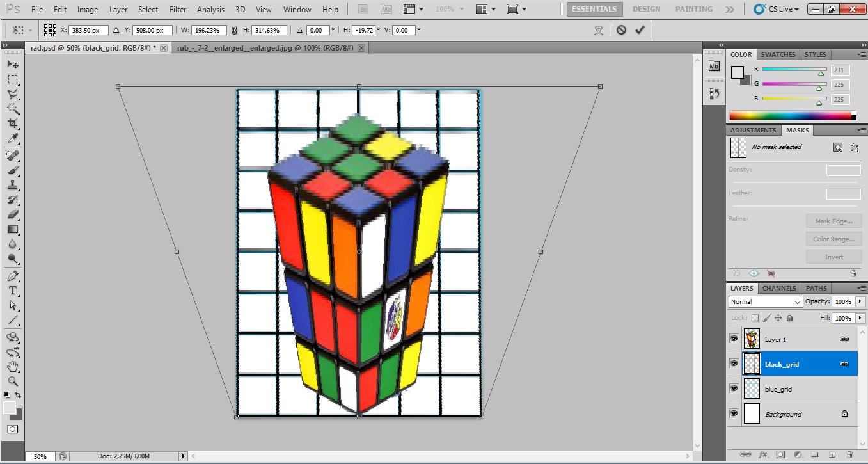This screenshot has width=868, height=464.
Task: Click the rotation angle input field
Action: click(x=319, y=30)
